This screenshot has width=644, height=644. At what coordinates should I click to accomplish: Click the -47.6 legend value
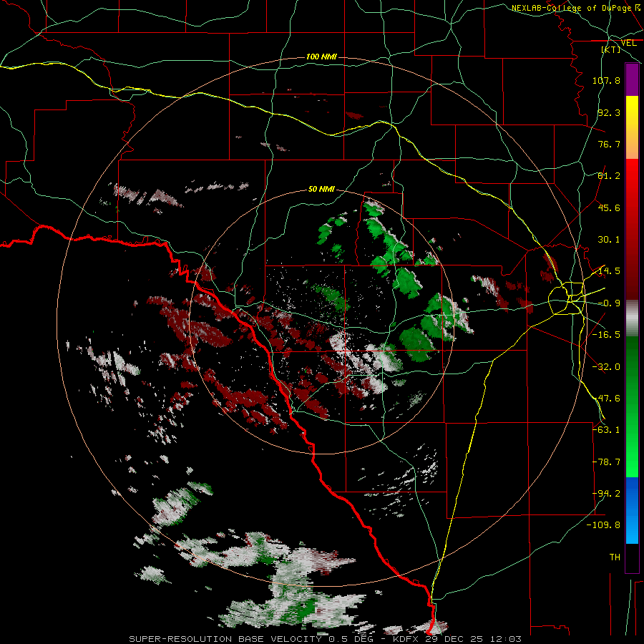coord(606,399)
